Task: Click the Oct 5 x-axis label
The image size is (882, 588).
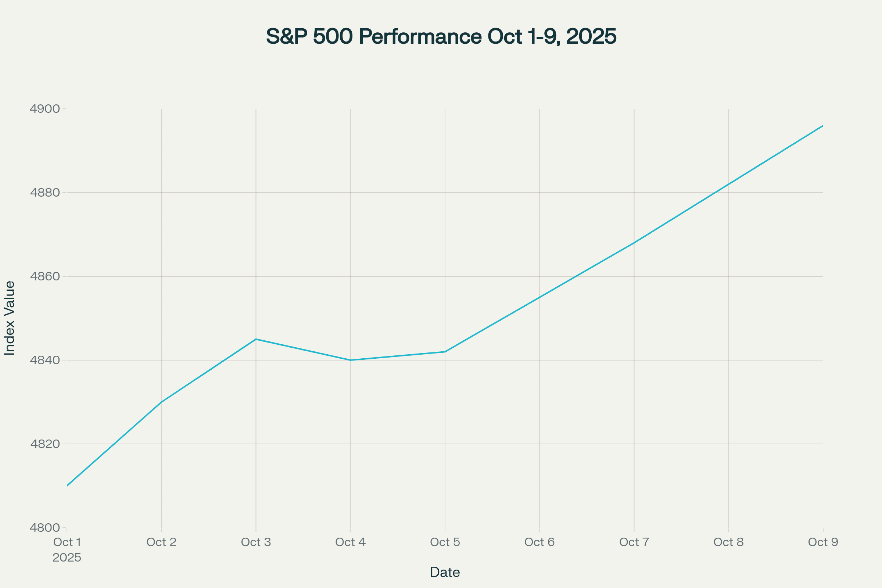Action: pyautogui.click(x=445, y=542)
